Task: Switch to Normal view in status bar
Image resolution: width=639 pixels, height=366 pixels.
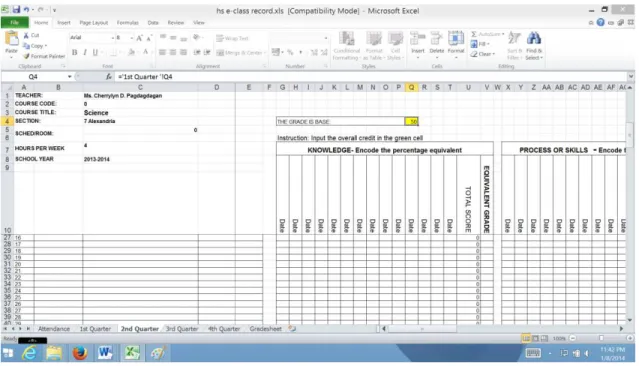Action: [x=526, y=338]
